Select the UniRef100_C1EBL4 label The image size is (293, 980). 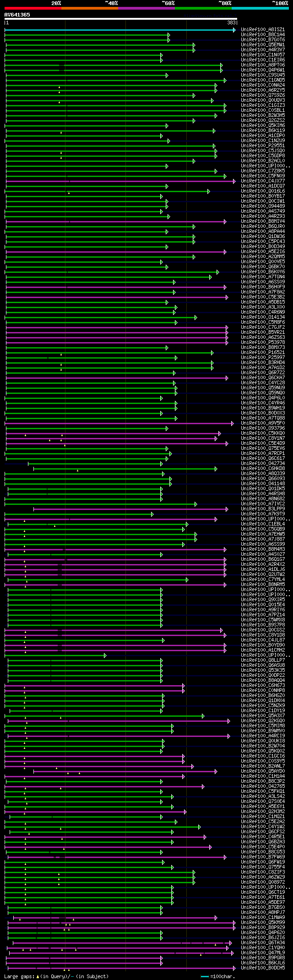pos(263,524)
